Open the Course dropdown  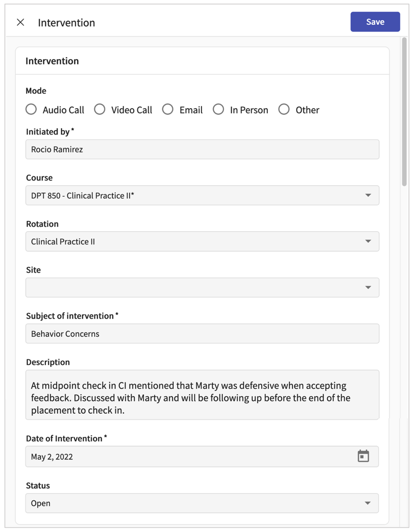pyautogui.click(x=368, y=195)
